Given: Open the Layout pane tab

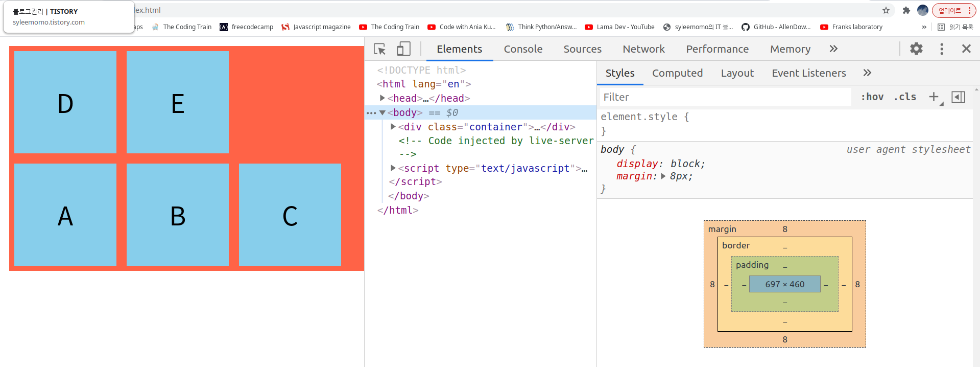Looking at the screenshot, I should coord(737,73).
